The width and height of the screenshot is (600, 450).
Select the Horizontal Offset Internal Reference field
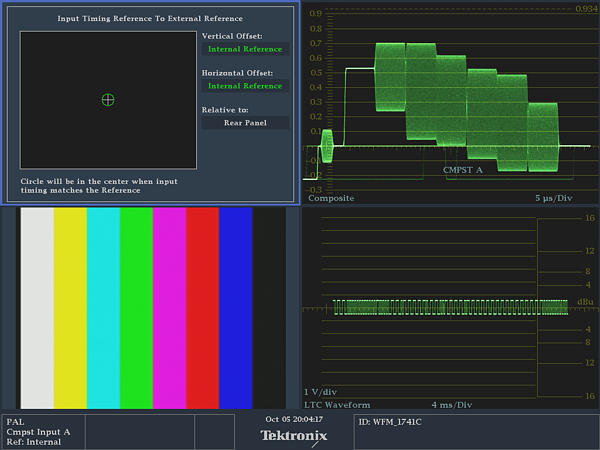click(x=245, y=86)
